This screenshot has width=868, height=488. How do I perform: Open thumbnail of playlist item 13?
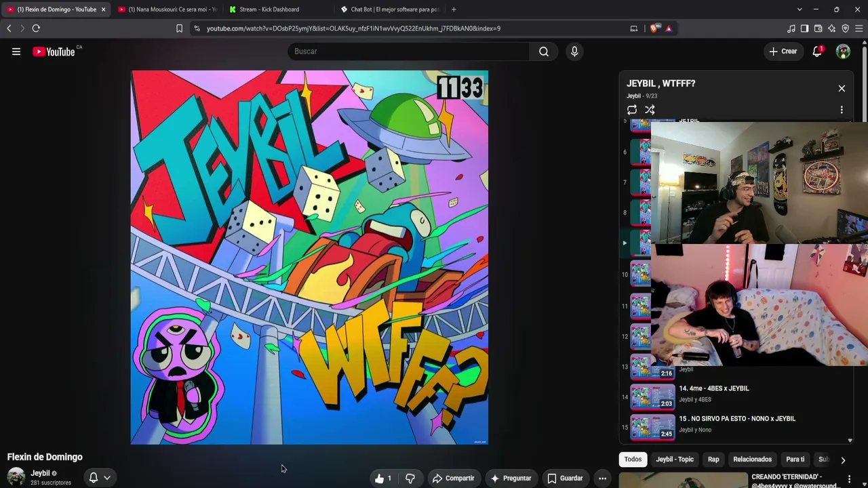(x=652, y=367)
